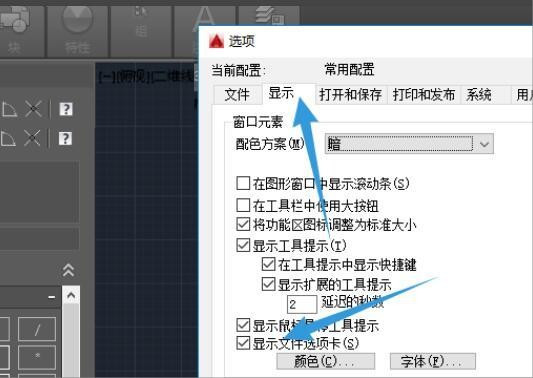Screen dimensions: 533x378
Task: Open the 颜色(C)... button
Action: tap(326, 361)
